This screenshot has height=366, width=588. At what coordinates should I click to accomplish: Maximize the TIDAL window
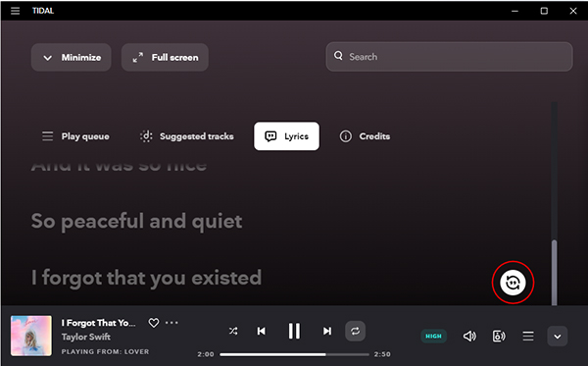(x=544, y=11)
